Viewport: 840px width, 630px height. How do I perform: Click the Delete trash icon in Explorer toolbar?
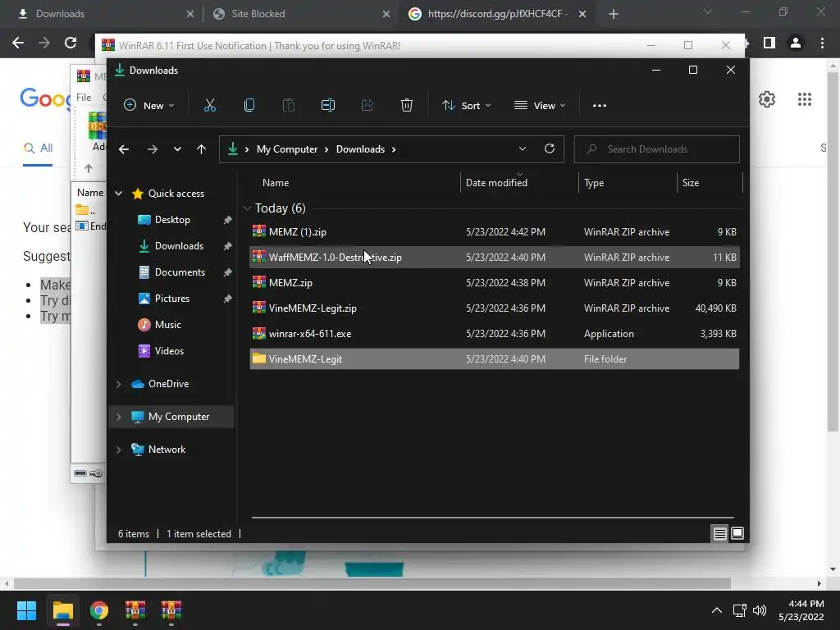click(407, 106)
